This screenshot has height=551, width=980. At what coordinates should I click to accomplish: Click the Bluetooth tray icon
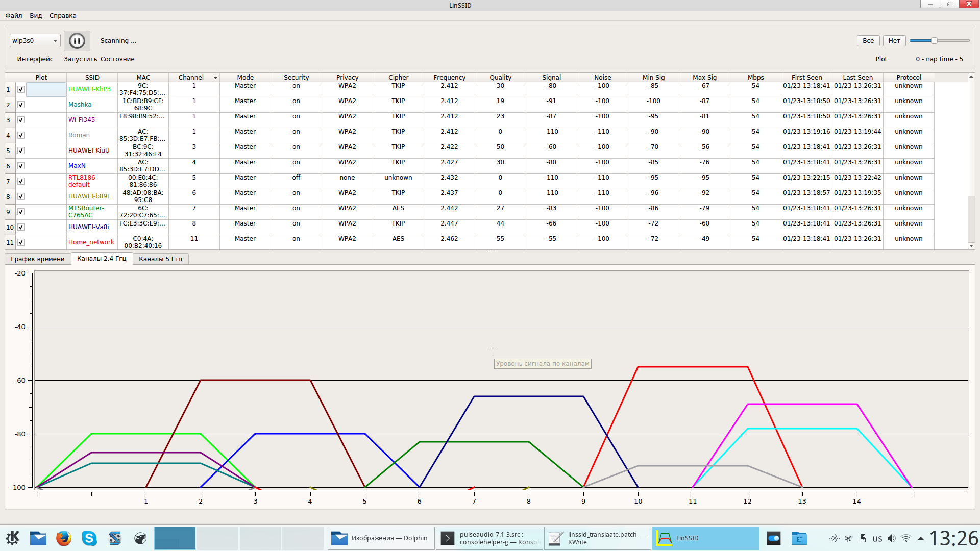click(x=834, y=538)
